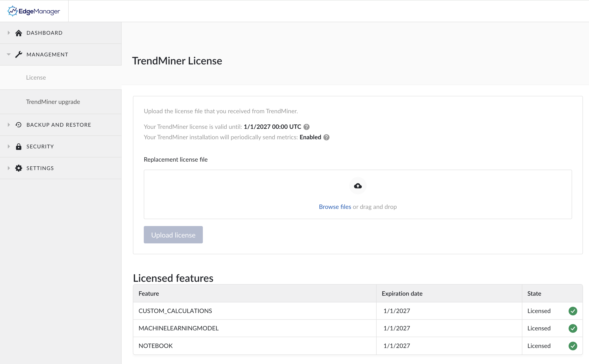The height and width of the screenshot is (364, 589).
Task: Click help icon next to license validity date
Action: (306, 127)
